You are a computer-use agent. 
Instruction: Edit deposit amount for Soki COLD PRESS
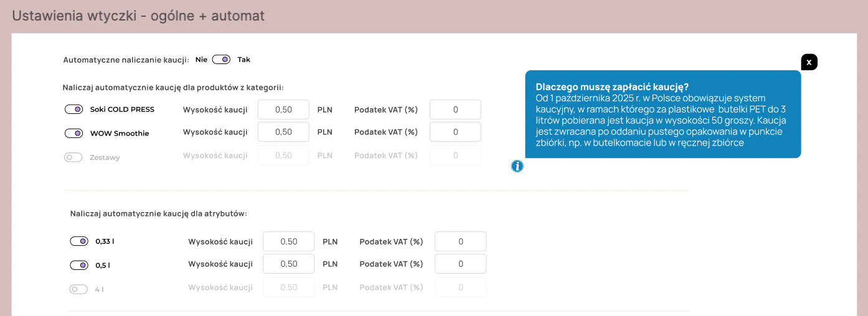pyautogui.click(x=283, y=109)
